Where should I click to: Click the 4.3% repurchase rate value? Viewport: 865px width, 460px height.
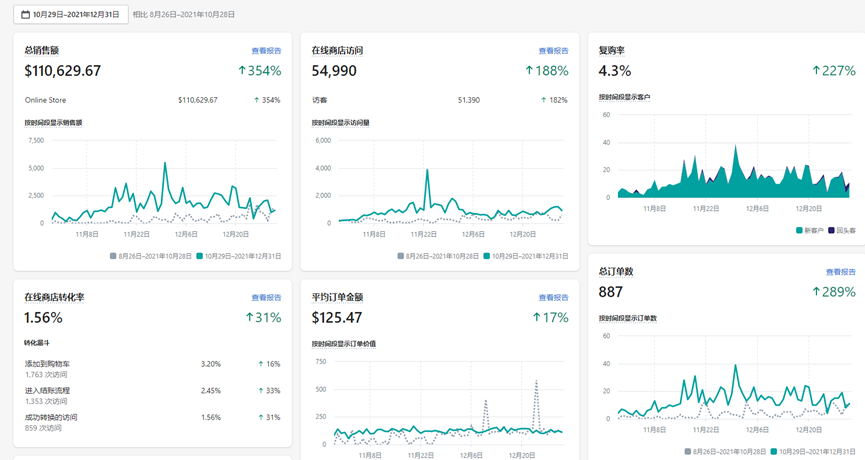(x=615, y=71)
